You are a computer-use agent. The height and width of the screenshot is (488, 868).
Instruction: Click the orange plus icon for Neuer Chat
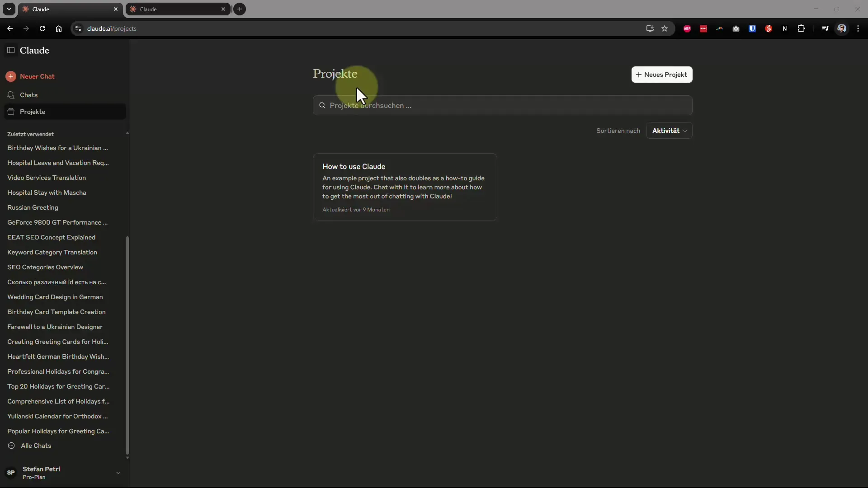(x=11, y=76)
